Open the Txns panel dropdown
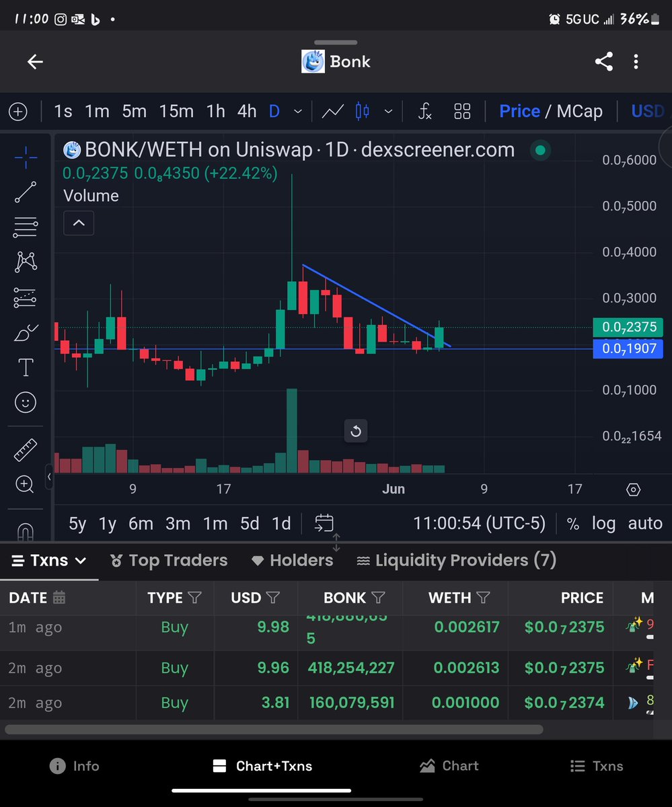This screenshot has height=807, width=672. pos(50,560)
